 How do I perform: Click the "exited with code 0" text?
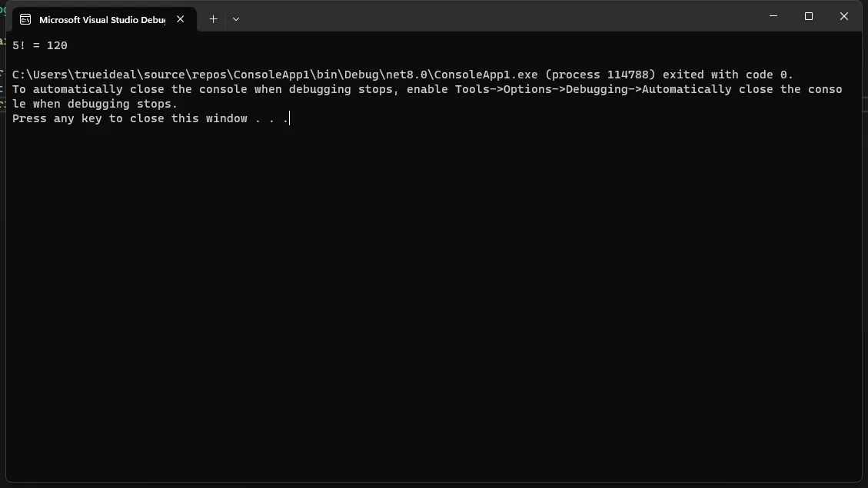pyautogui.click(x=727, y=75)
